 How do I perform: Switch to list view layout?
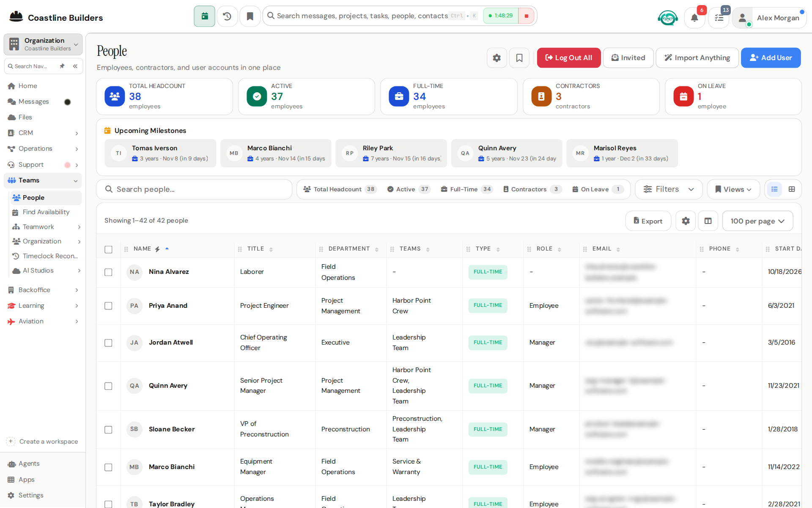[774, 189]
